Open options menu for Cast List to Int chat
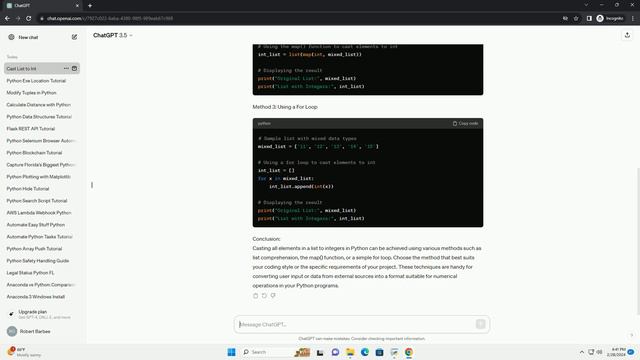 [x=66, y=69]
